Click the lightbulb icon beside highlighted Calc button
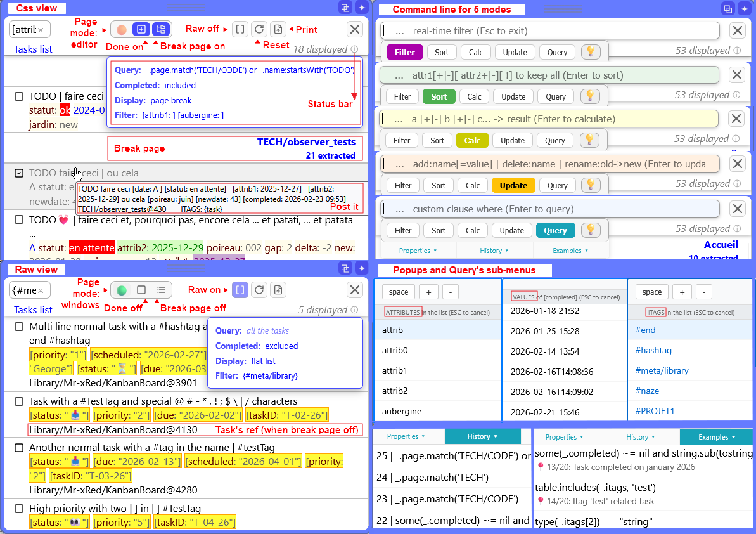Image resolution: width=756 pixels, height=534 pixels. click(590, 140)
